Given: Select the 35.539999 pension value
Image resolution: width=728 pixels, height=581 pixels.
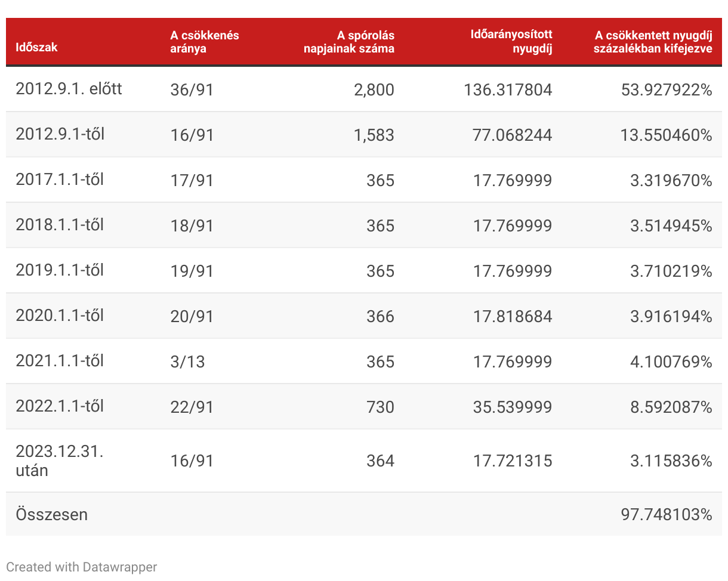Looking at the screenshot, I should click(513, 407).
